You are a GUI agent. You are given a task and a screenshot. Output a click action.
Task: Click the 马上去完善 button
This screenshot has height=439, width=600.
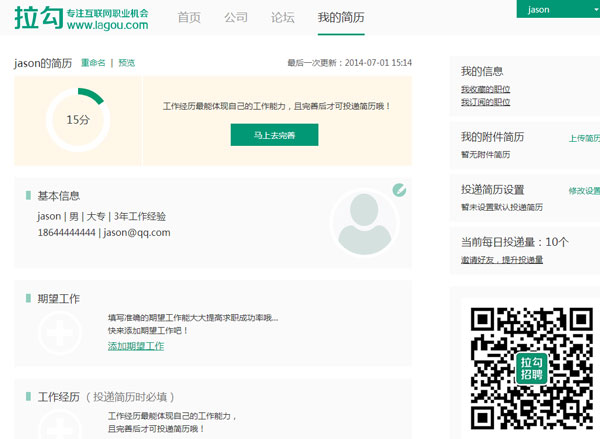(274, 135)
